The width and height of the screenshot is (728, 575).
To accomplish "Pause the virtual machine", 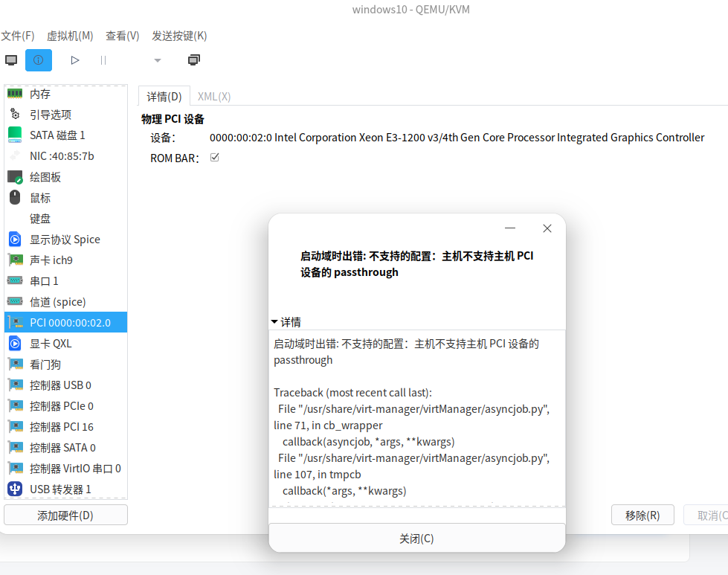I will [103, 60].
